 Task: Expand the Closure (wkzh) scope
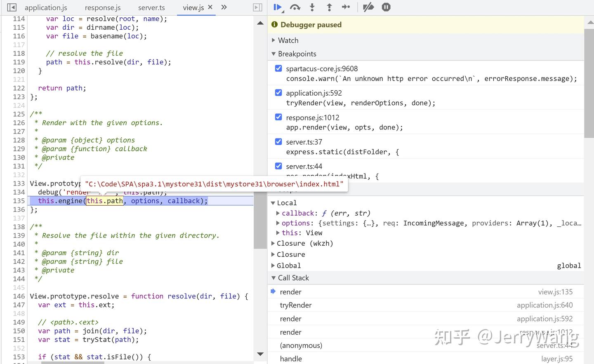[273, 243]
